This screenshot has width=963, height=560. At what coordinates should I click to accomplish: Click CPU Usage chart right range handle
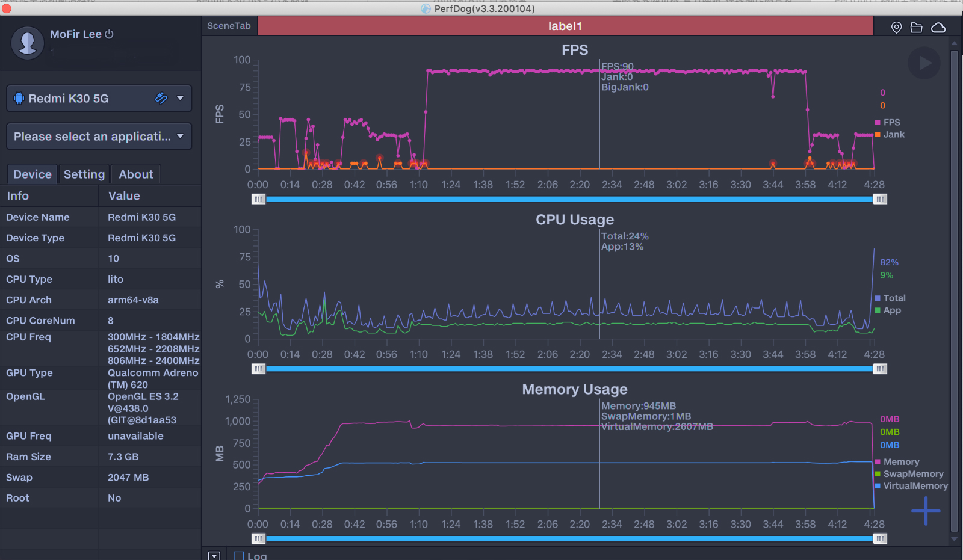880,369
